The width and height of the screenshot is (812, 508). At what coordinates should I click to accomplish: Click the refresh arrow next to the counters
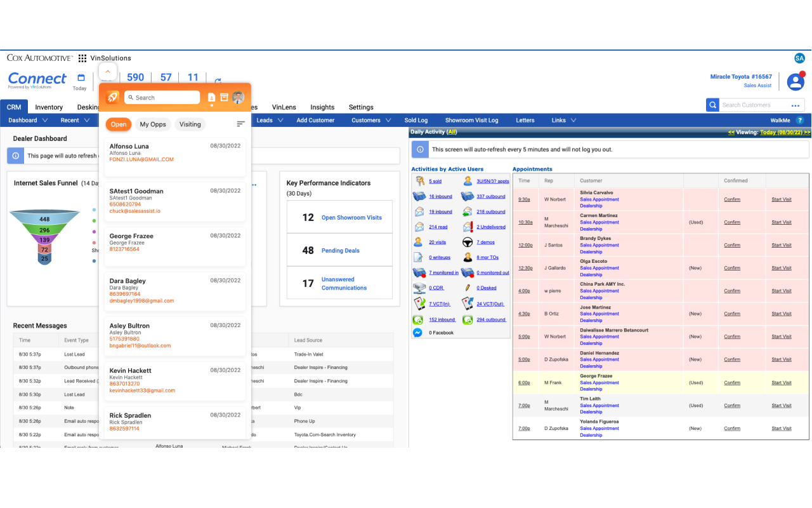click(x=217, y=82)
